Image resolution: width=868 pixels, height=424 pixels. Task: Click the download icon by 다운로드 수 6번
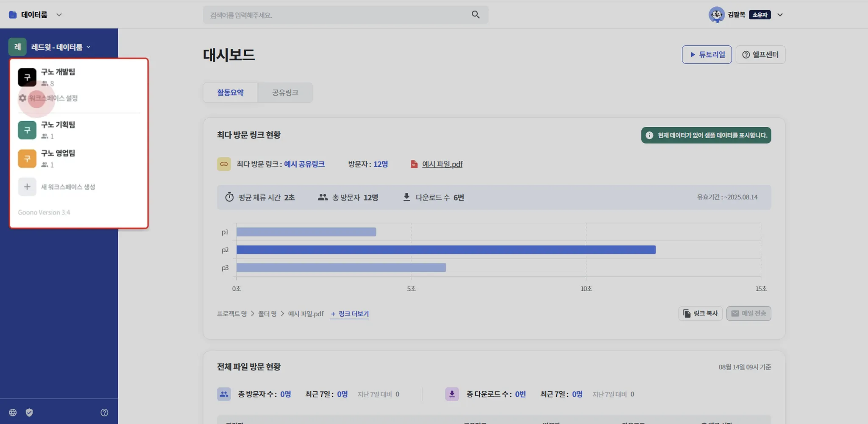(406, 197)
